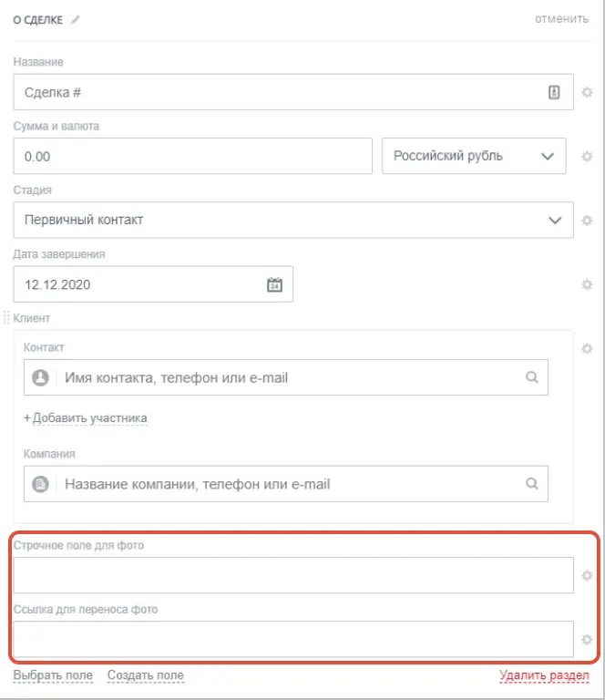Open settings gear for Название field

click(x=587, y=92)
